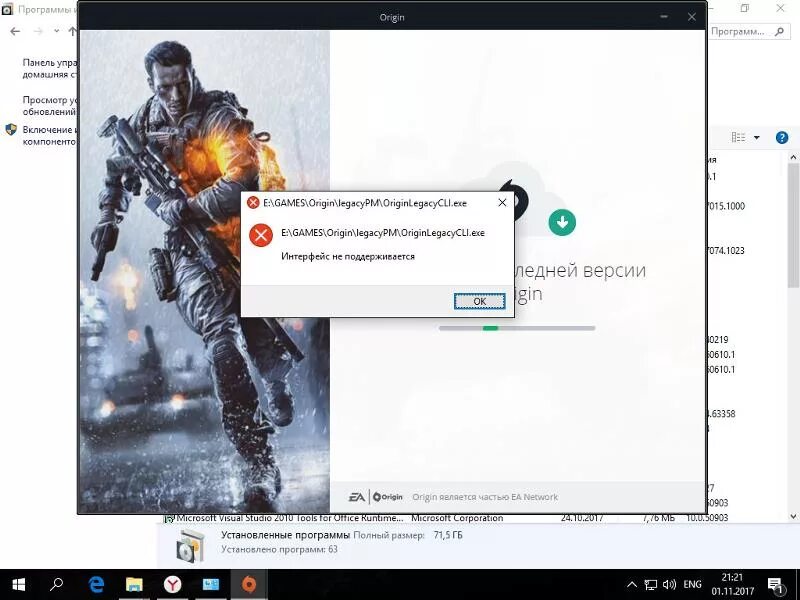The width and height of the screenshot is (800, 600).
Task: Click the Origin logo in the footer
Action: [388, 497]
